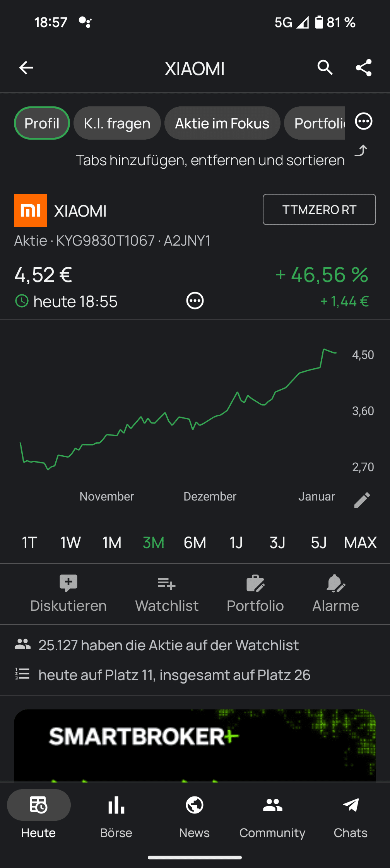Add Xiaomi to the Watchlist
Screen dimensions: 390x868
pyautogui.click(x=167, y=594)
